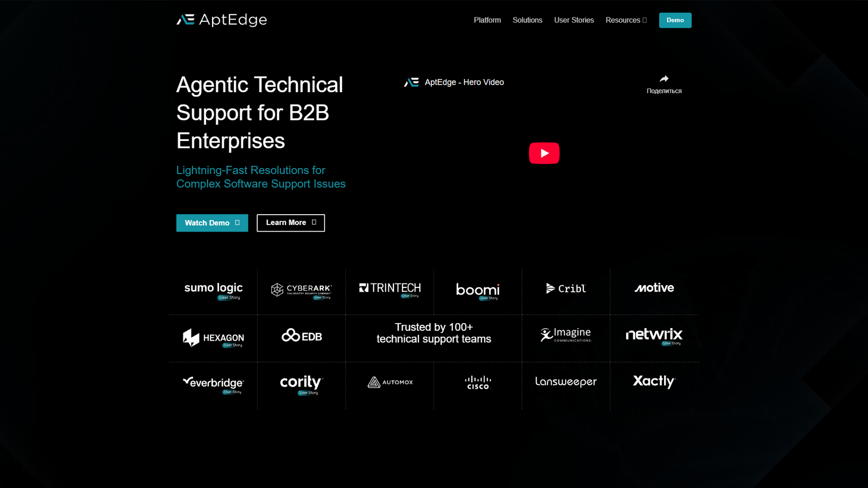Play the AptEdge Hero Video
The image size is (868, 488).
coord(544,153)
